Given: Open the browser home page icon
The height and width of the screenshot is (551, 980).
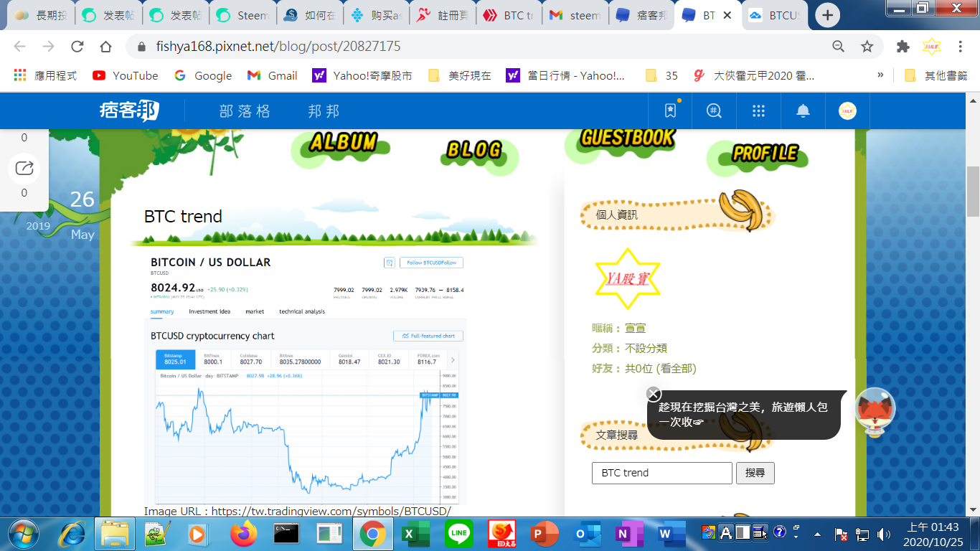Looking at the screenshot, I should [105, 47].
